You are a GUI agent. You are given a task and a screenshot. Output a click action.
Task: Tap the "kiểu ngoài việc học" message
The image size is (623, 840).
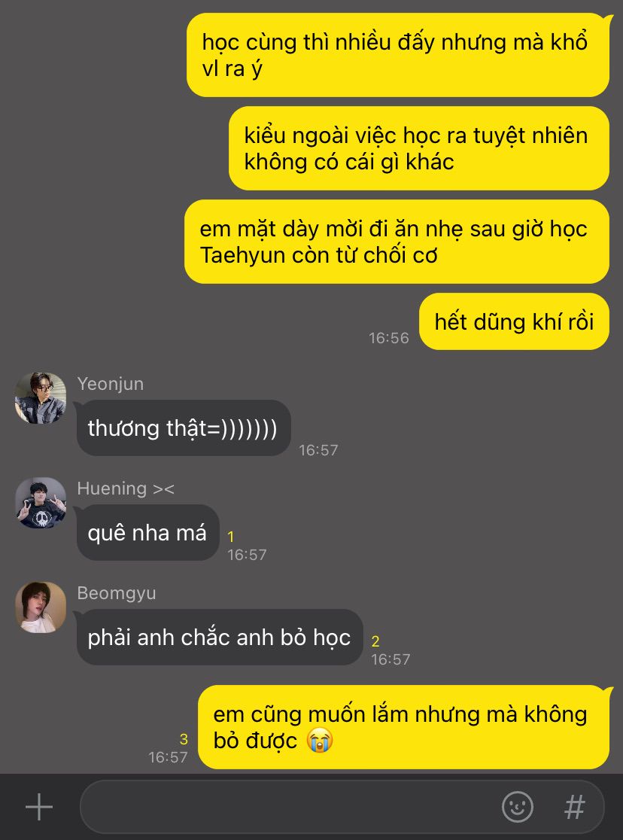[419, 148]
